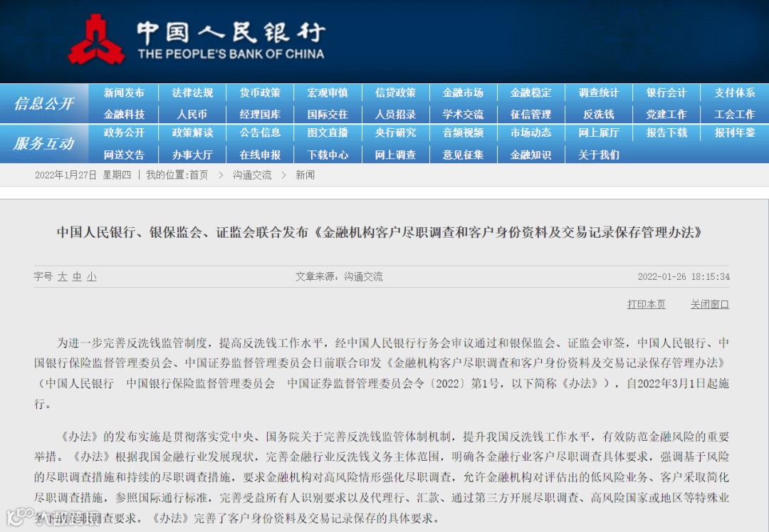Click the 服务互动 category header

click(43, 144)
